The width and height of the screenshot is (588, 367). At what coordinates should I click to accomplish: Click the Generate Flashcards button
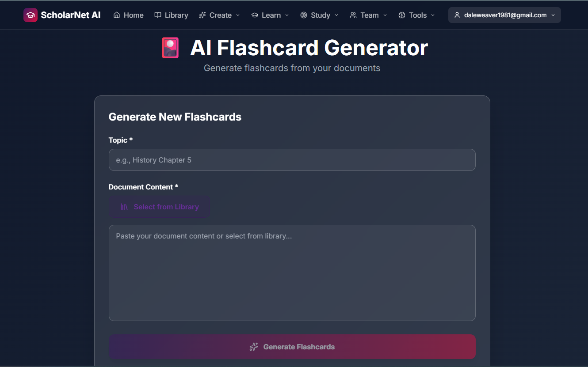pyautogui.click(x=292, y=347)
